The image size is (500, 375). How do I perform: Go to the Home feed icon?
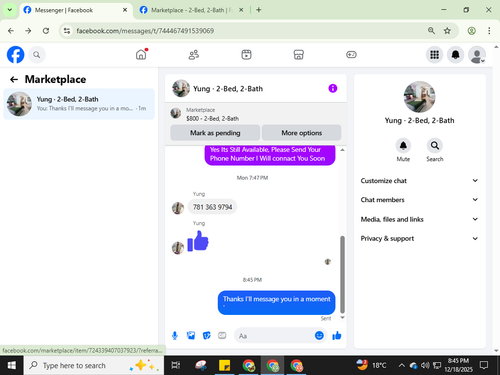click(141, 54)
